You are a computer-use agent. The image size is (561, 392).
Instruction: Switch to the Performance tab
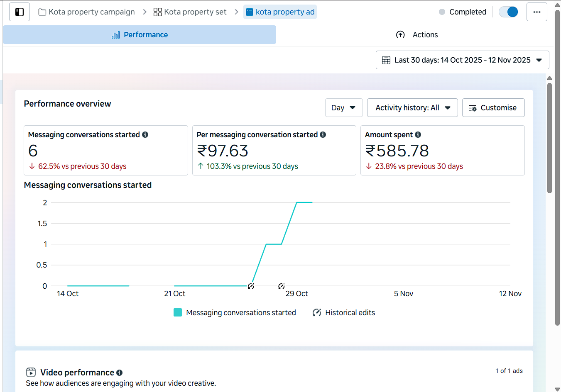140,35
